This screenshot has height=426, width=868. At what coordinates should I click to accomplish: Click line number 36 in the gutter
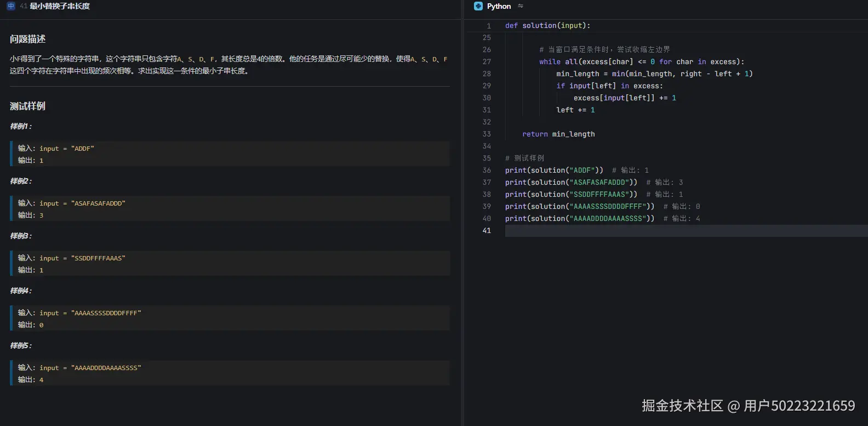point(487,171)
